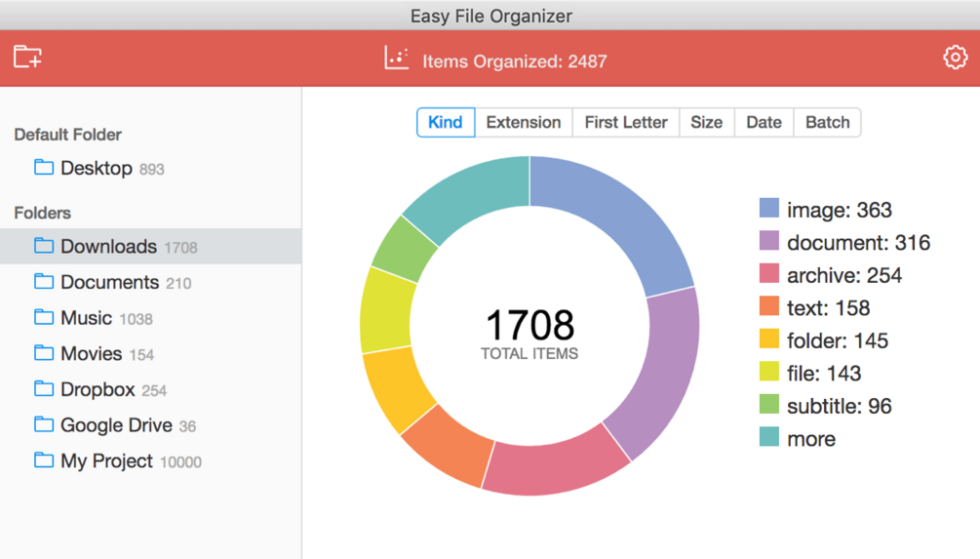The height and width of the screenshot is (559, 980).
Task: Click the 'Folders' section heading
Action: coord(42,213)
